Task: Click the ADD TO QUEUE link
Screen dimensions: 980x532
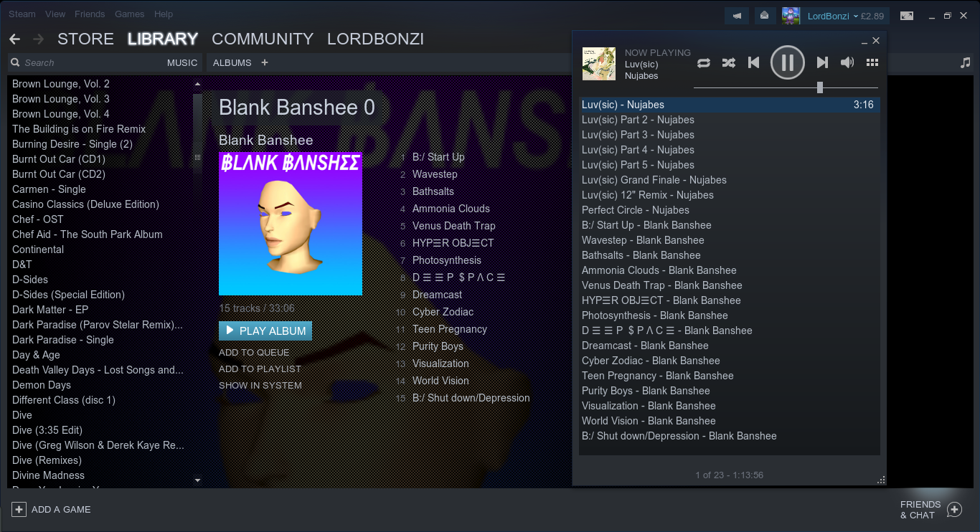Action: (254, 352)
